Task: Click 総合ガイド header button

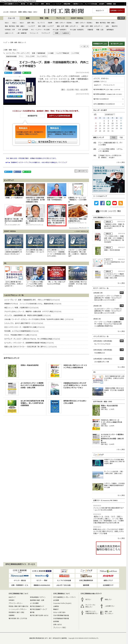Action: [100, 11]
